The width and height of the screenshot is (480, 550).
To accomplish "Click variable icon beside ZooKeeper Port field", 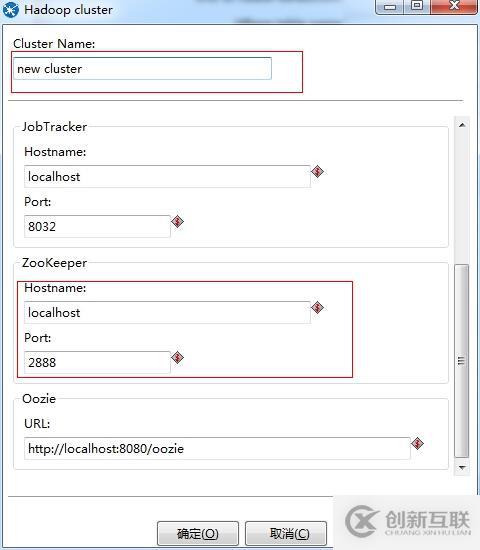I will pos(178,357).
